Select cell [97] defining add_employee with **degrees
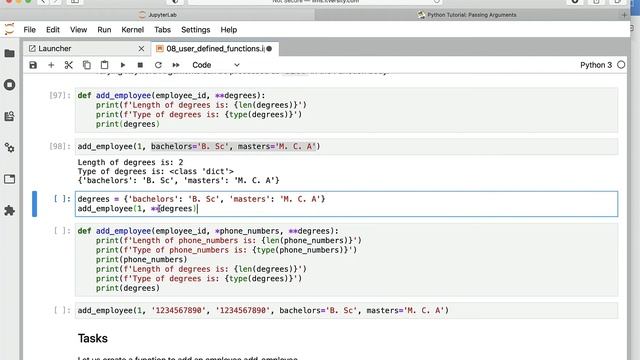Viewport: 640px width, 360px height. point(346,110)
